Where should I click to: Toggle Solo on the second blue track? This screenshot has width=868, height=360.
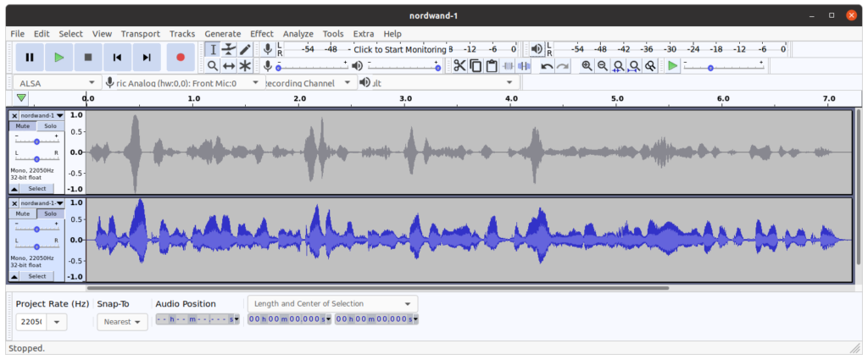click(x=50, y=213)
